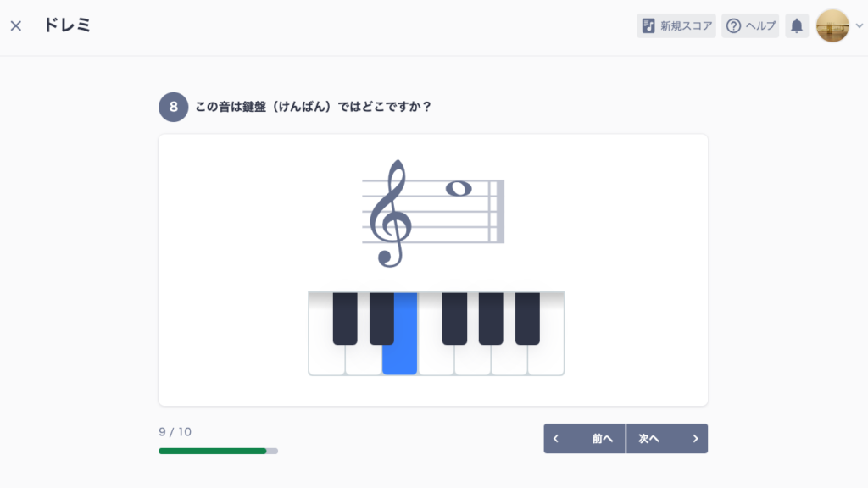Select the second black piano key

381,319
